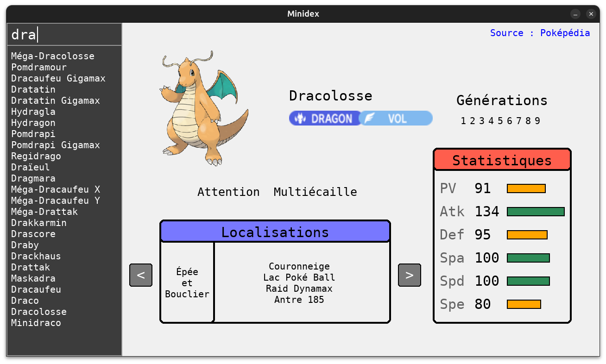
Task: Go to next location with '>' button
Action: tap(410, 275)
